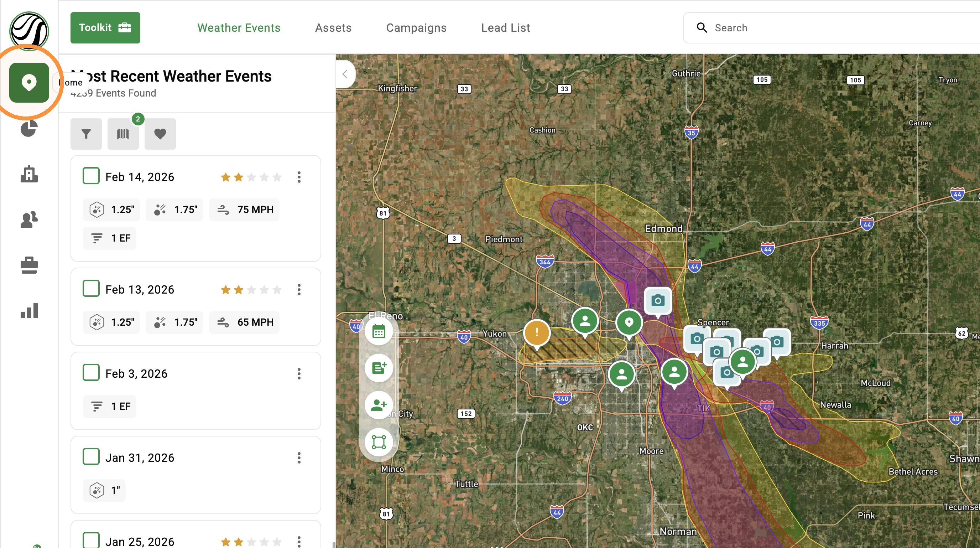
Task: Open the contacts people icon in sidebar
Action: [x=29, y=219]
